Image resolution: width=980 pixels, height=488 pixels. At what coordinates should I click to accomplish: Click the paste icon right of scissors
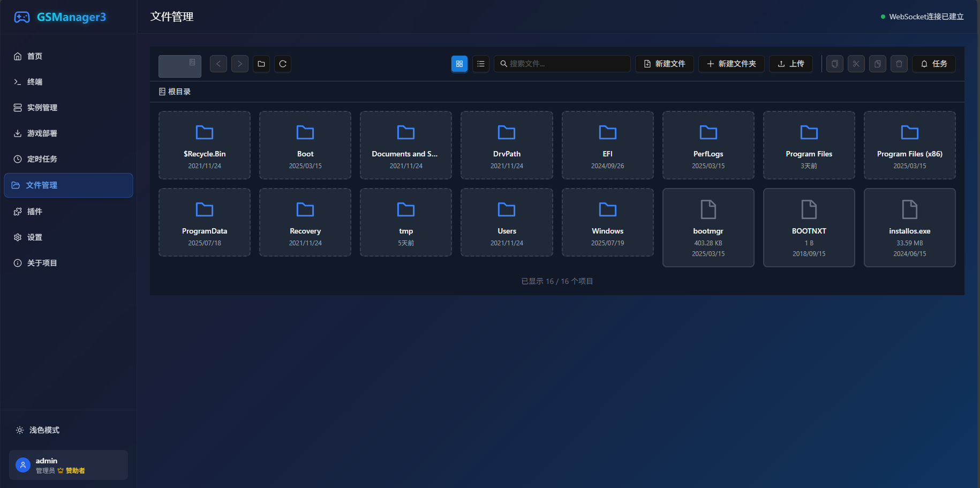pos(878,64)
